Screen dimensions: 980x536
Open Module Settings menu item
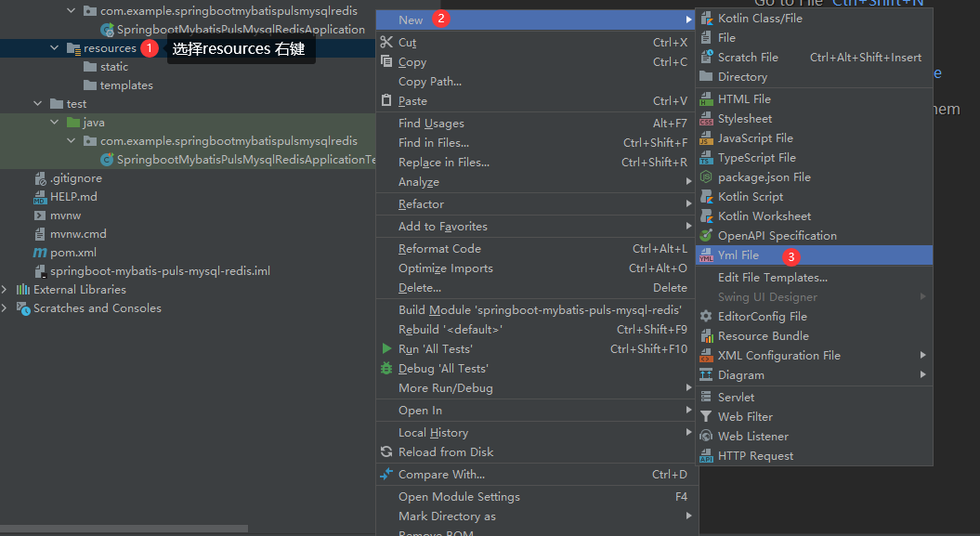(x=536, y=497)
